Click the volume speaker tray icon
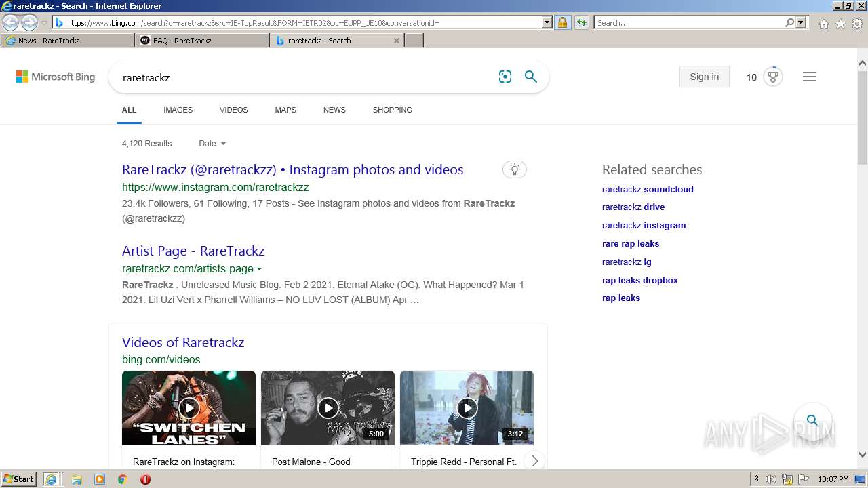The image size is (868, 488). coord(771,479)
